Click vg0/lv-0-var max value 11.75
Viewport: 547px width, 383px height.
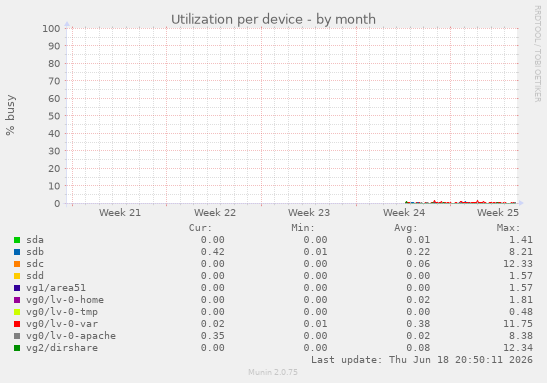[518, 324]
